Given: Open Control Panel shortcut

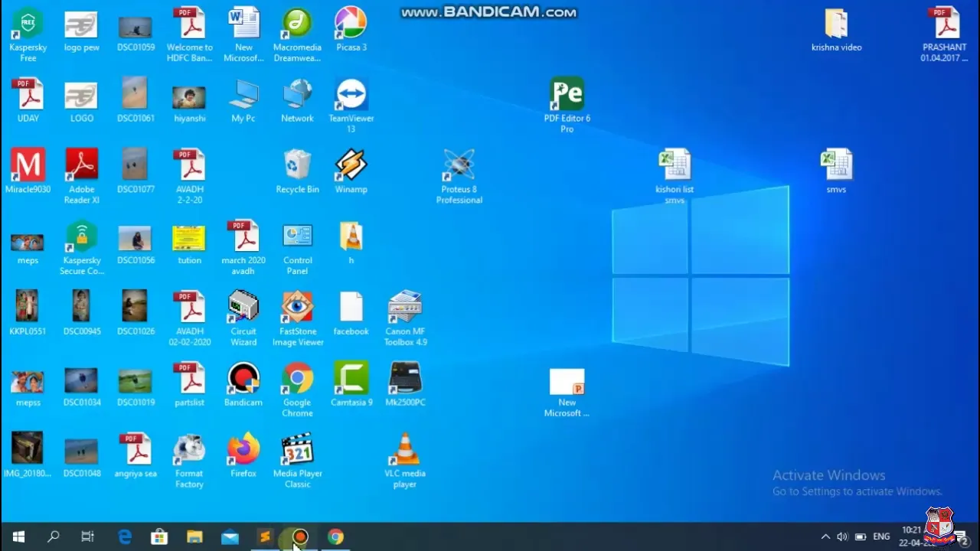Looking at the screenshot, I should (x=297, y=248).
